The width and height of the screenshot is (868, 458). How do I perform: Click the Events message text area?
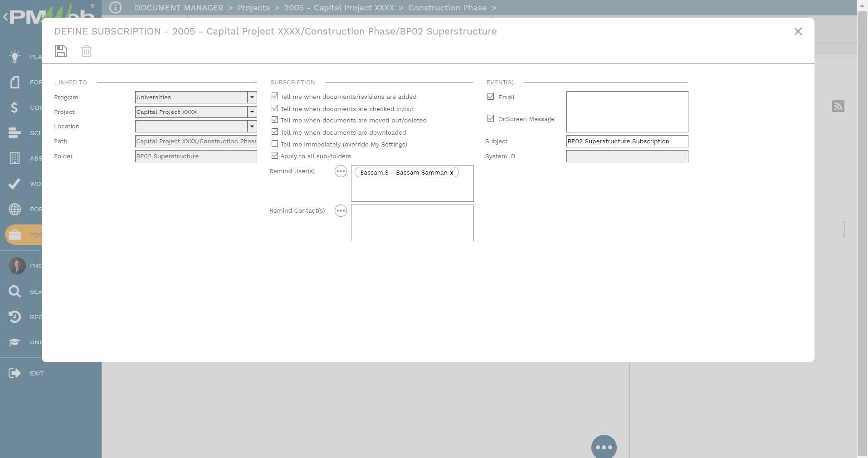pyautogui.click(x=627, y=112)
